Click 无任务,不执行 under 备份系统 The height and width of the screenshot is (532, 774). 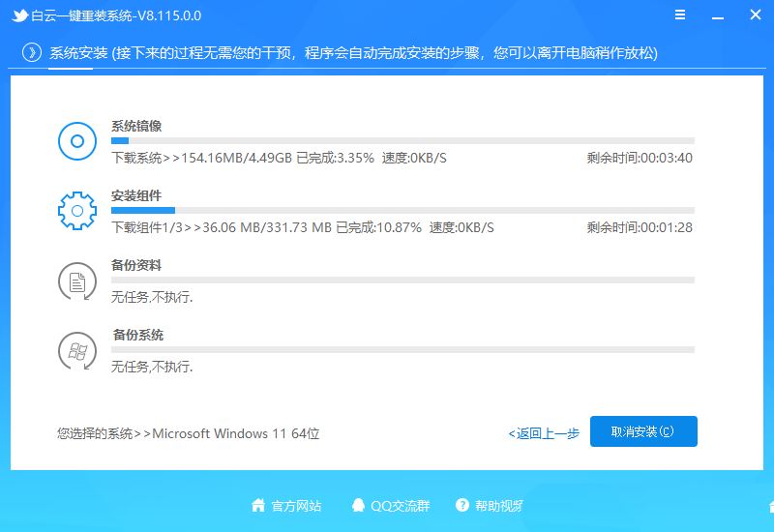(152, 367)
